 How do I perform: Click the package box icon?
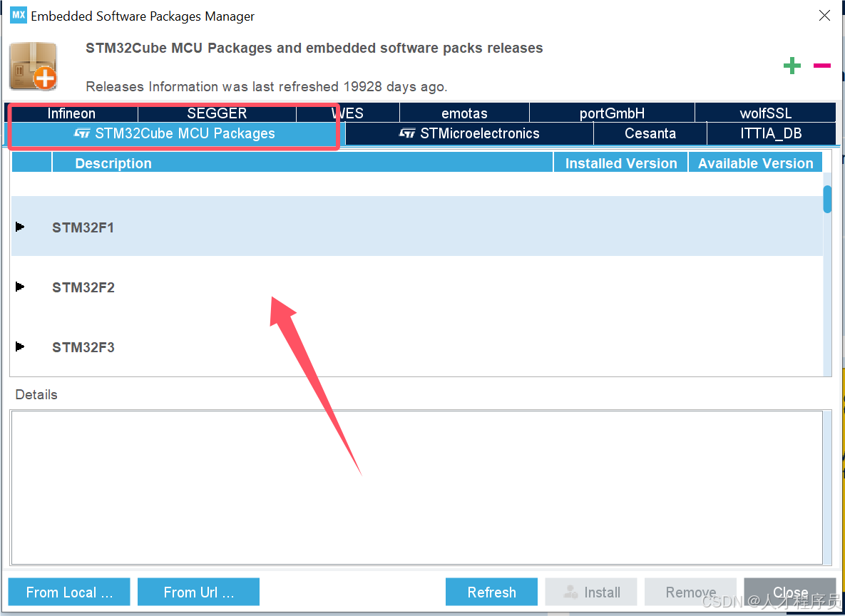tap(34, 66)
